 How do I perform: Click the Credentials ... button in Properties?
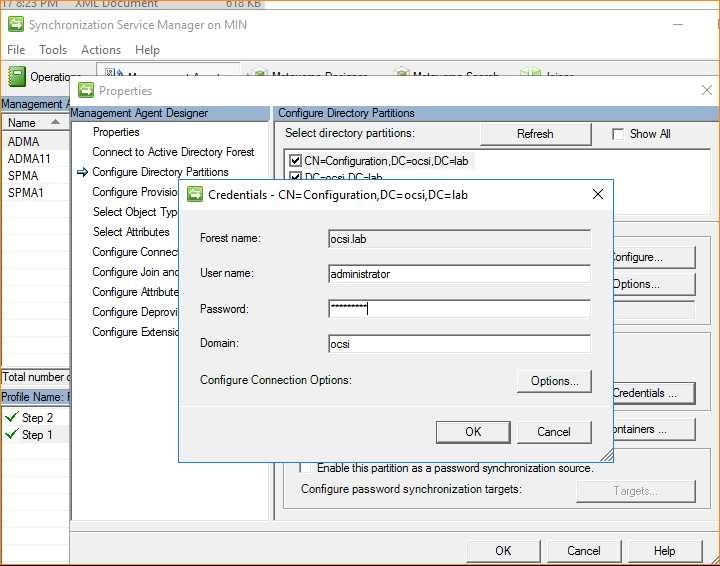[x=654, y=393]
